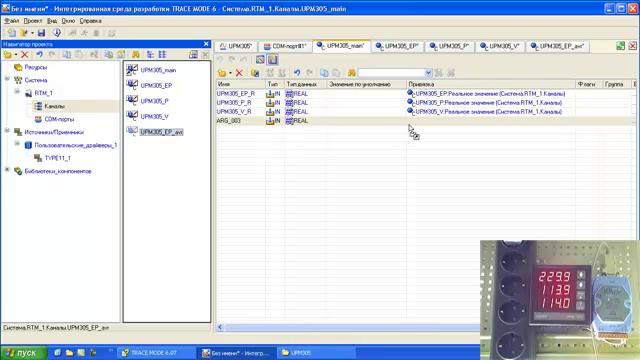Open the Вид menu
Screen dimensions: 640x360
(52, 21)
